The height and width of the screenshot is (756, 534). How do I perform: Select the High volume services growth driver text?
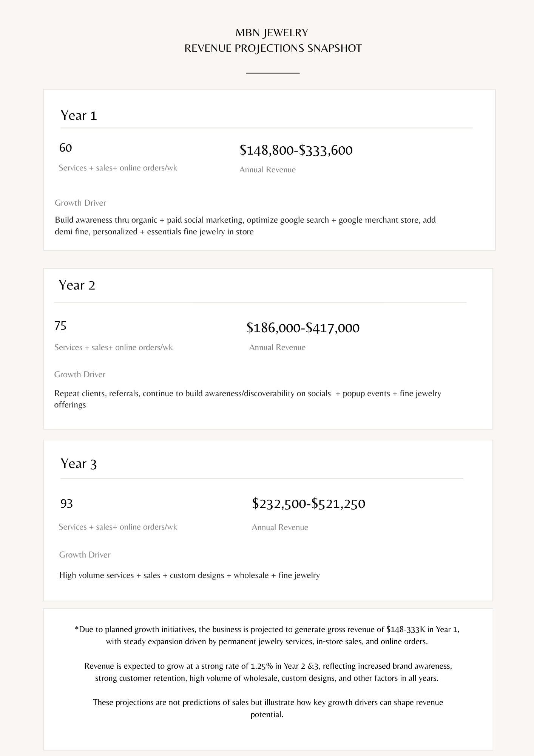(190, 575)
